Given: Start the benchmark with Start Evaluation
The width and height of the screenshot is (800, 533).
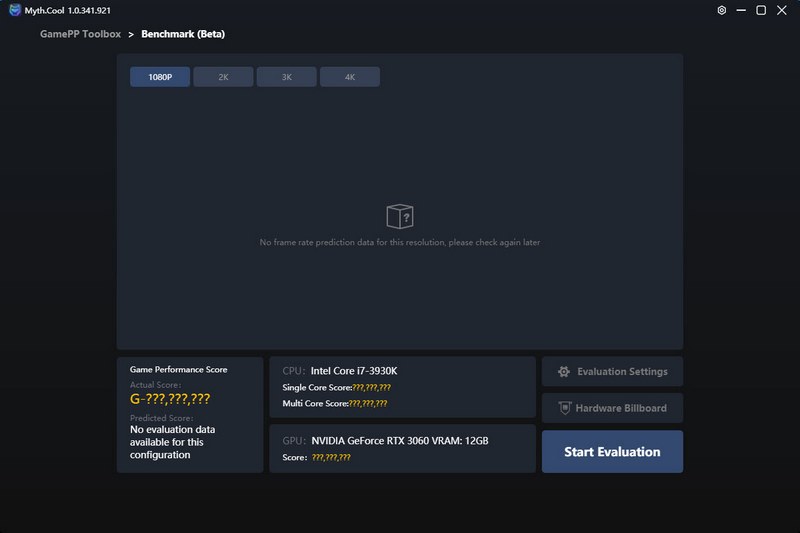Looking at the screenshot, I should (x=612, y=451).
